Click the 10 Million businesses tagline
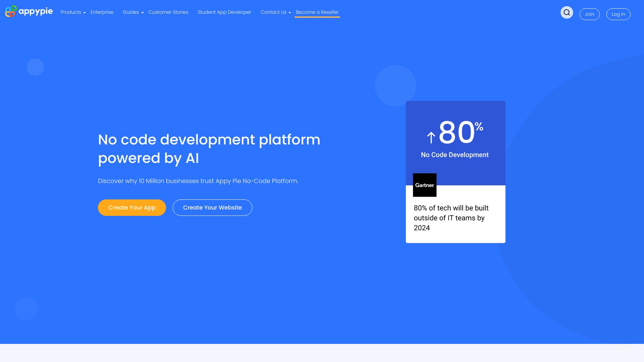 click(198, 181)
